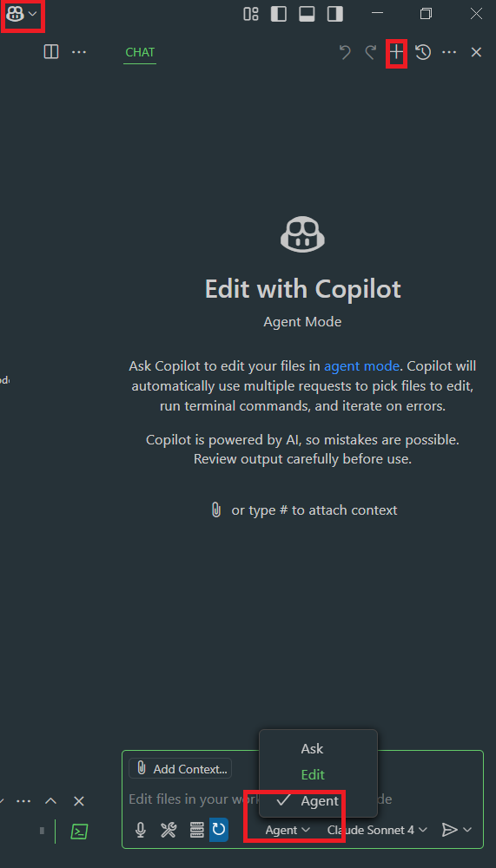Viewport: 496px width, 868px height.
Task: Start voice chat with microphone icon
Action: click(x=141, y=829)
